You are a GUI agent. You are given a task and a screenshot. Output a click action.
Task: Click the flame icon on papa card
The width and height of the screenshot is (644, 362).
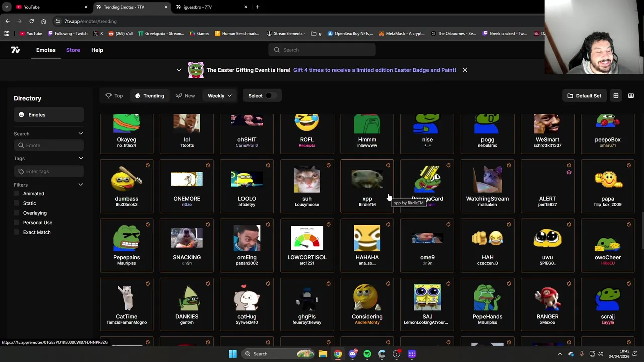pyautogui.click(x=629, y=165)
